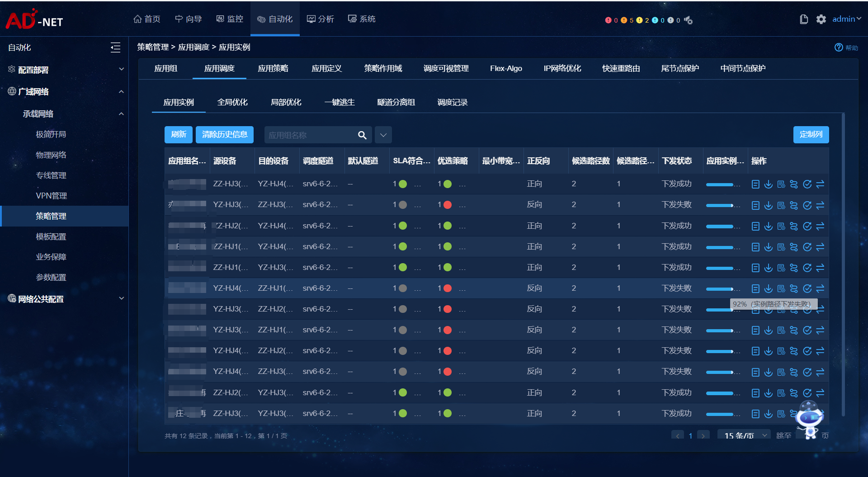Screen dimensions: 868x477
Task: Click the 应用组名称 search field
Action: pos(310,135)
